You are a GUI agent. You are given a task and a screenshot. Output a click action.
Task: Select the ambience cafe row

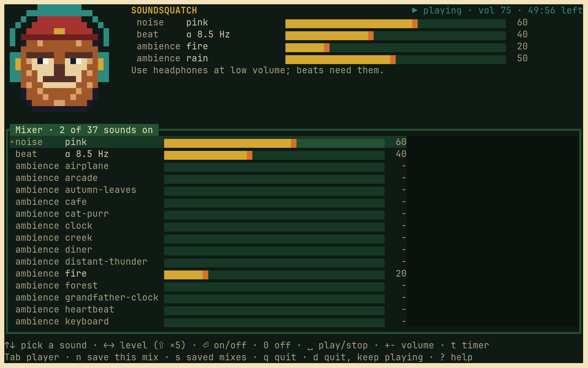click(208, 202)
